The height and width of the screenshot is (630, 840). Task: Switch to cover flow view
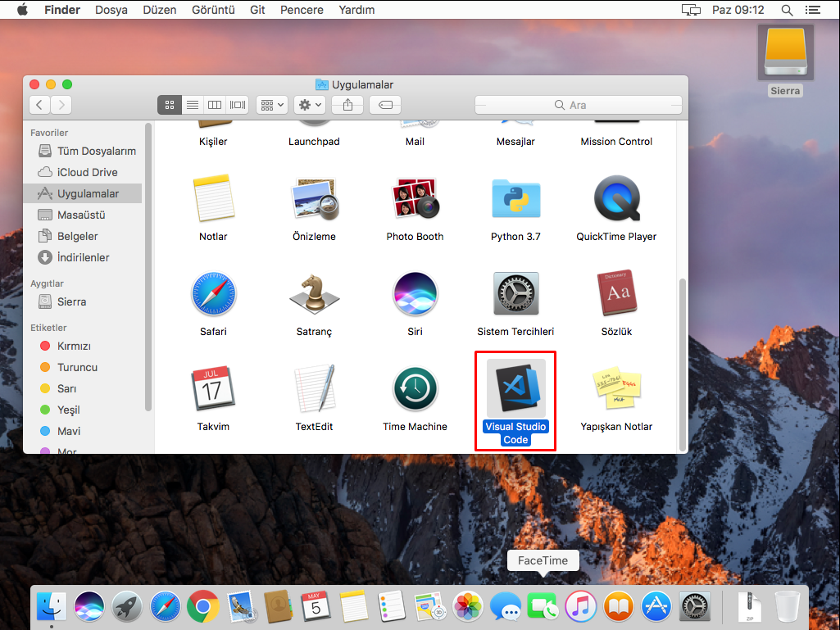point(236,104)
